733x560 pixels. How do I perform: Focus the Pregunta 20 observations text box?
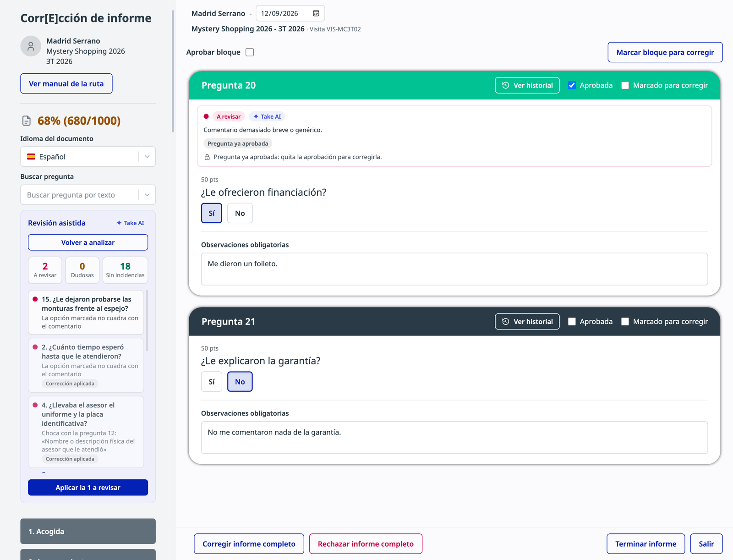[454, 269]
